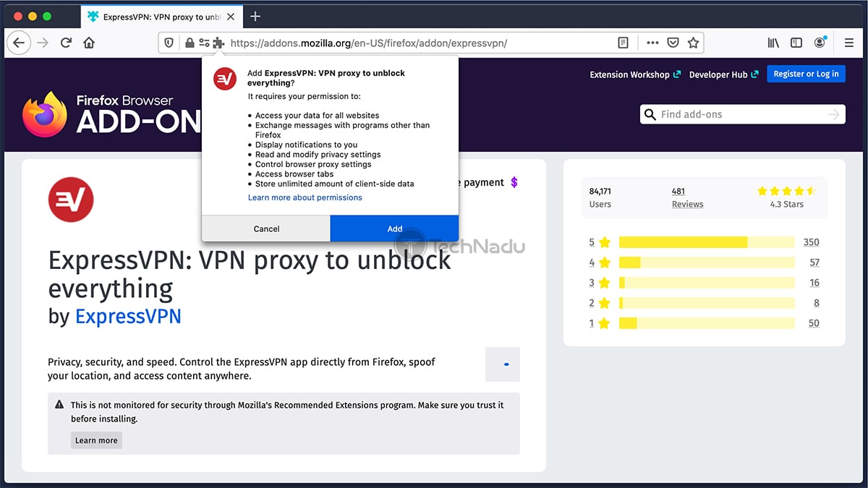The image size is (868, 488).
Task: Open the 5-star reviews bar
Action: (707, 242)
